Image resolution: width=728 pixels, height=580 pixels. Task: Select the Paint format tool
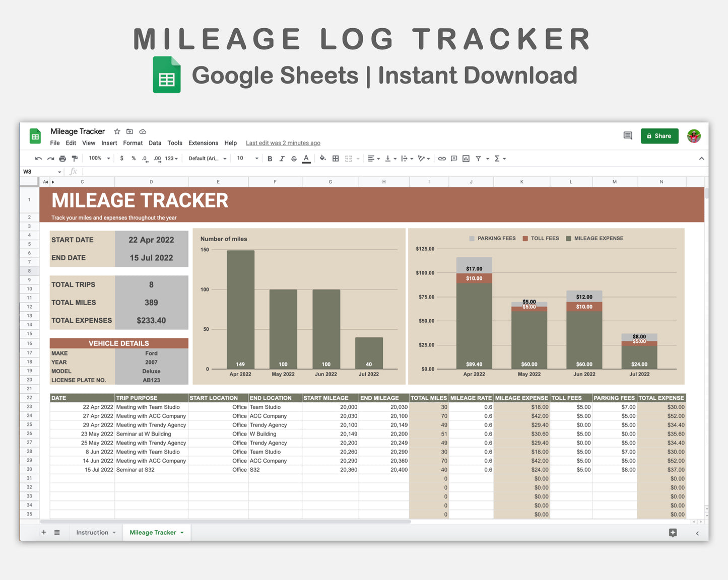pyautogui.click(x=75, y=158)
